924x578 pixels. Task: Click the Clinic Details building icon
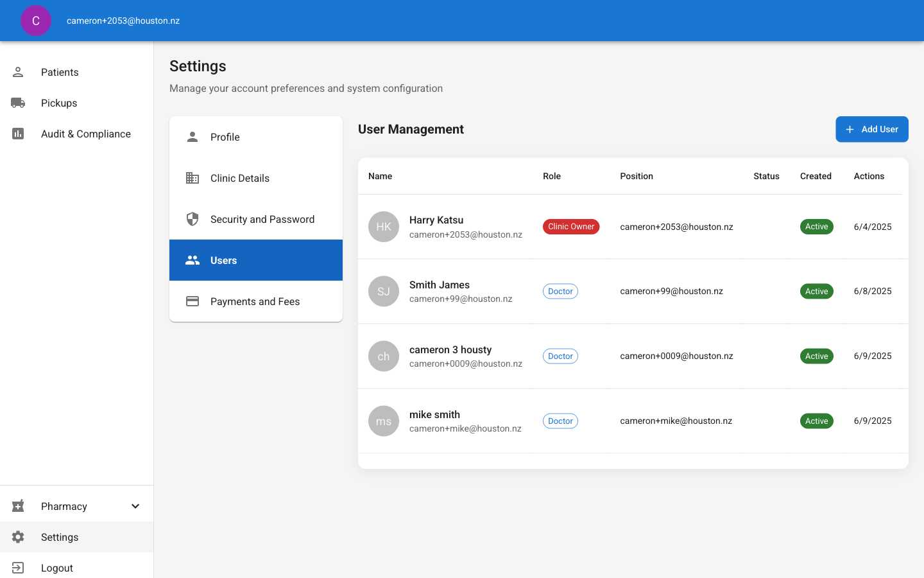tap(193, 178)
